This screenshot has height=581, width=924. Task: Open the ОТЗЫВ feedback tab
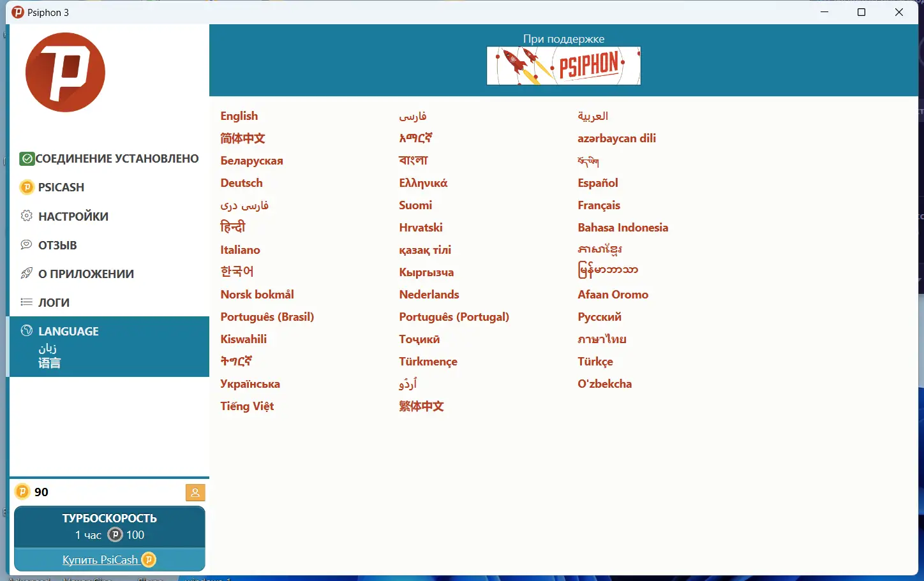[109, 245]
